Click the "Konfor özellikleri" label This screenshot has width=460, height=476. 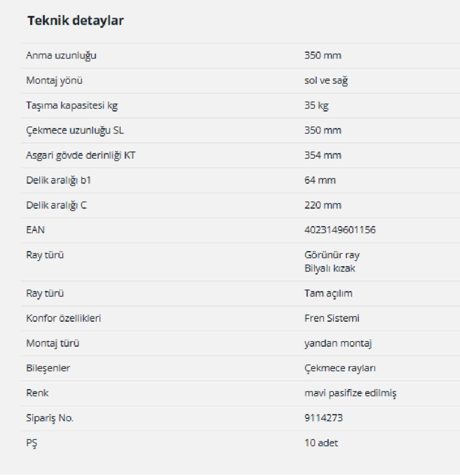[63, 318]
